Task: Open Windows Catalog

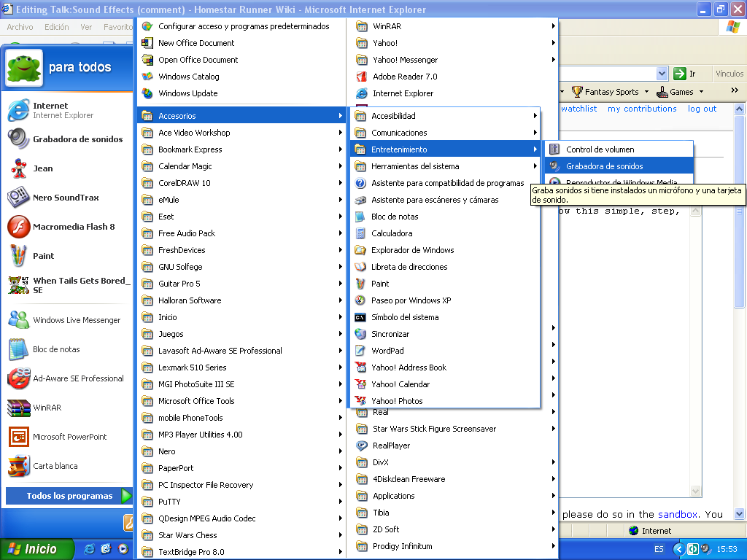Action: pyautogui.click(x=241, y=77)
